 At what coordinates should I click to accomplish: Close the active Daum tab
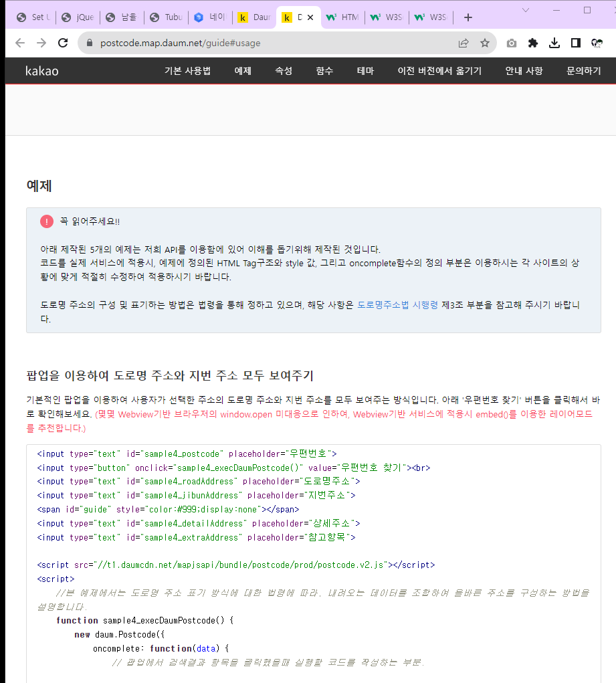coord(310,17)
